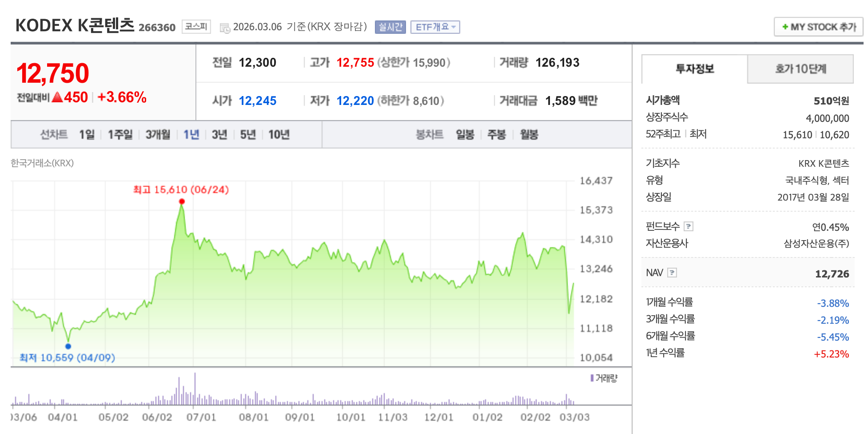Click the 시가 value 12,245

[258, 101]
